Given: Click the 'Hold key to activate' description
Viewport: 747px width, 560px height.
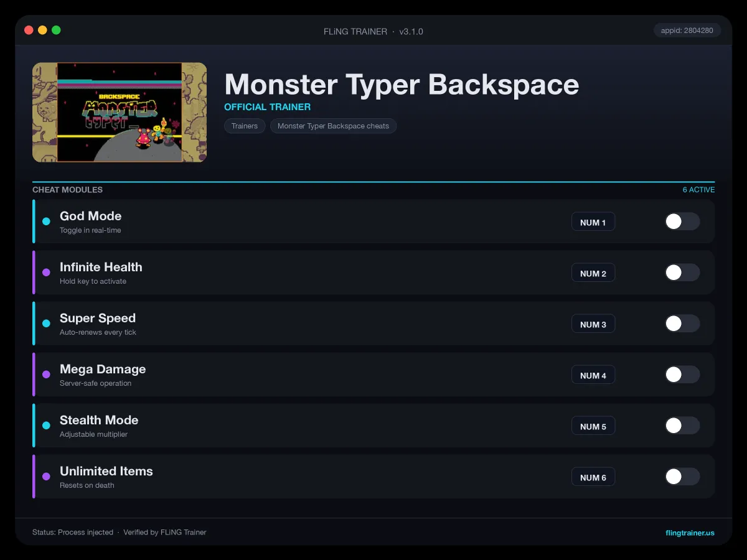Looking at the screenshot, I should pos(93,281).
